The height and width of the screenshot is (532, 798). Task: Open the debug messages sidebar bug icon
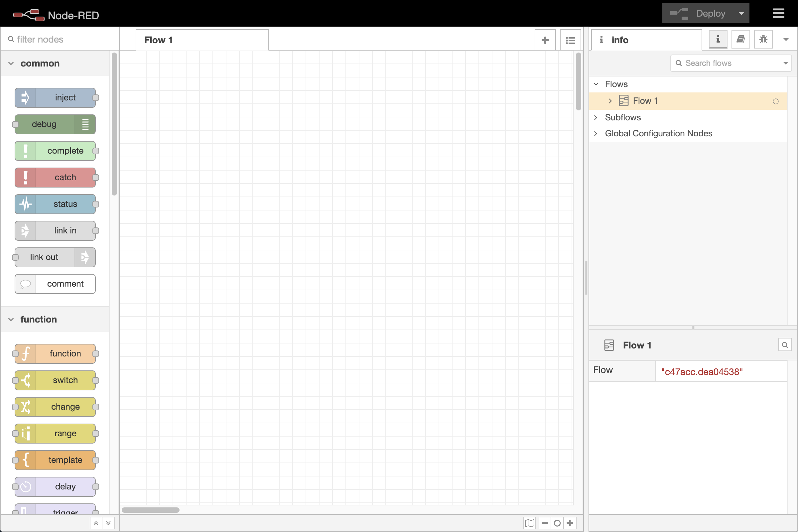(x=763, y=39)
